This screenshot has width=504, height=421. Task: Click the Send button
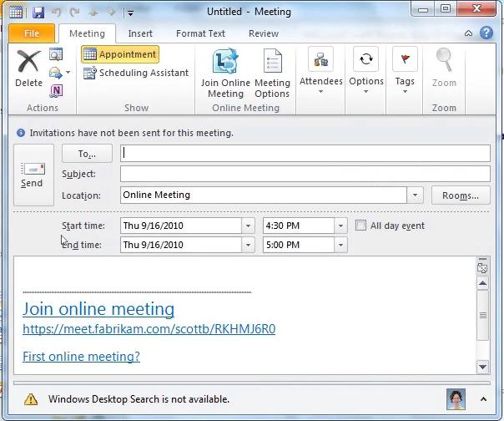(x=33, y=175)
